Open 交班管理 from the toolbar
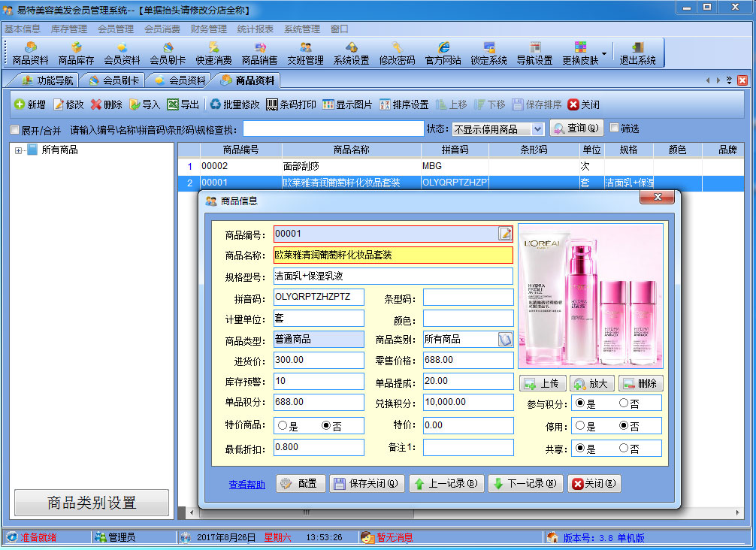The width and height of the screenshot is (756, 550). 305,53
